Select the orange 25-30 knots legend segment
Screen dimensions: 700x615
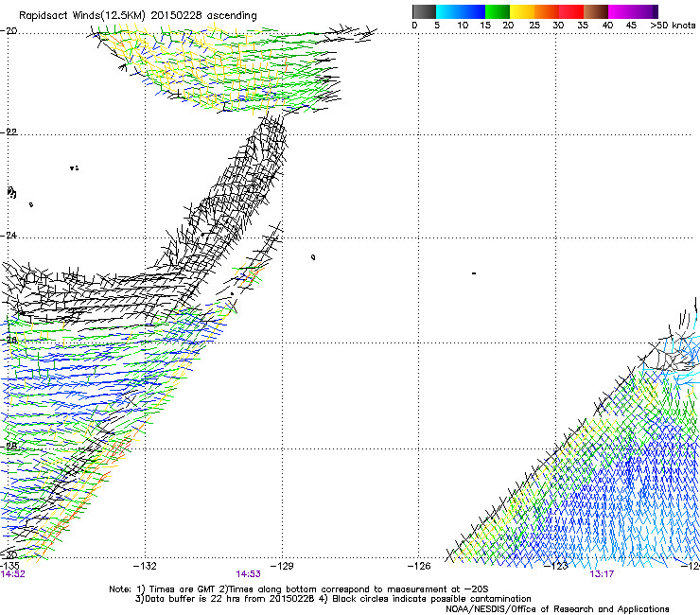(547, 11)
